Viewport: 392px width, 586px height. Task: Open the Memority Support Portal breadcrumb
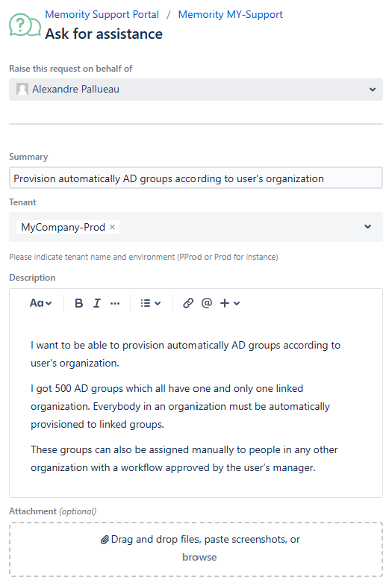pos(102,14)
